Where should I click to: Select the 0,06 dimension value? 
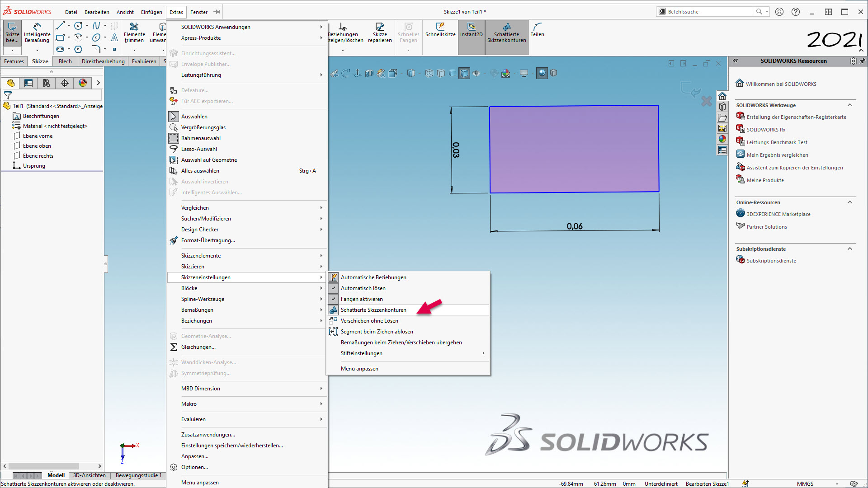coord(575,226)
